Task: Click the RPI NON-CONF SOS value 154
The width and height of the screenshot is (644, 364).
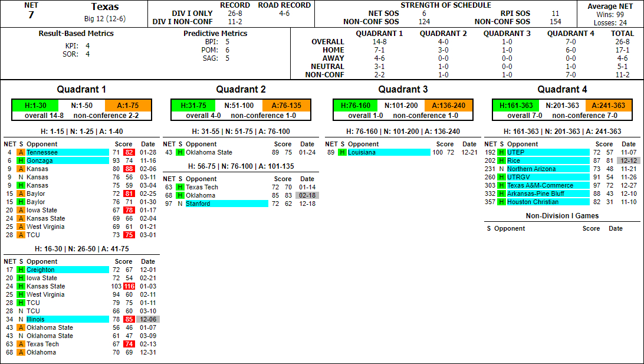Action: click(x=556, y=22)
